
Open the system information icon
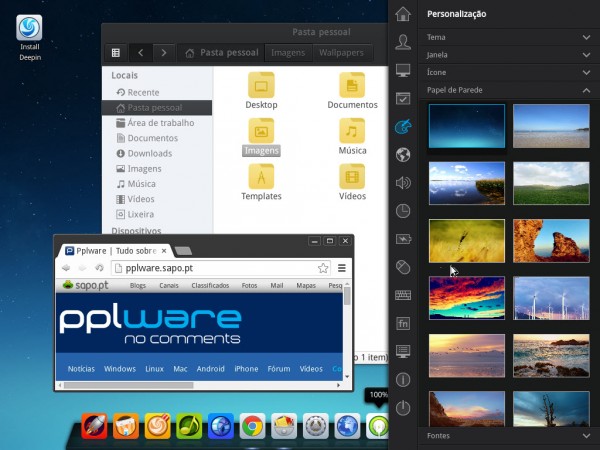click(x=403, y=380)
